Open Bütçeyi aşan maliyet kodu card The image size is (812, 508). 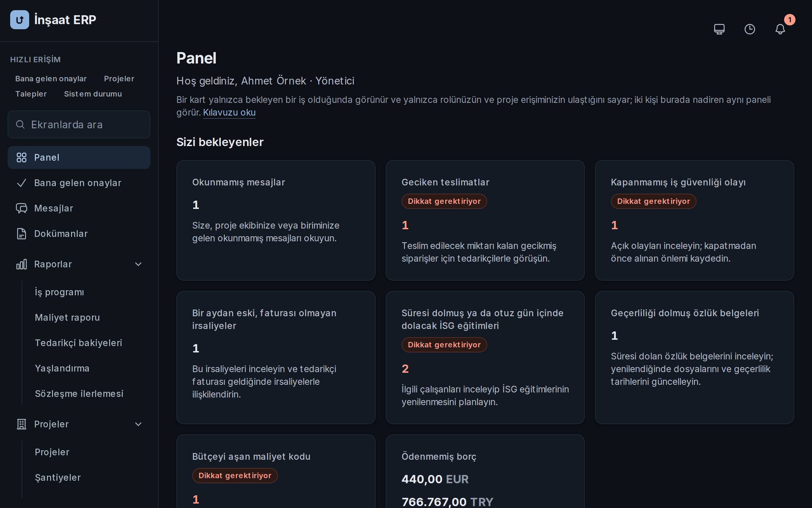pos(276,471)
